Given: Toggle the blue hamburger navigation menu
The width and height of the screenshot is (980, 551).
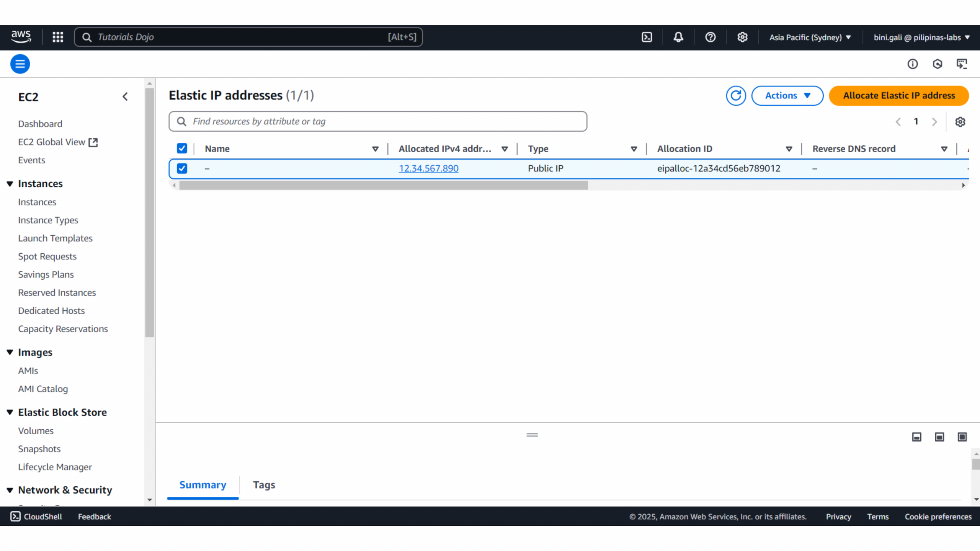Looking at the screenshot, I should click(20, 64).
